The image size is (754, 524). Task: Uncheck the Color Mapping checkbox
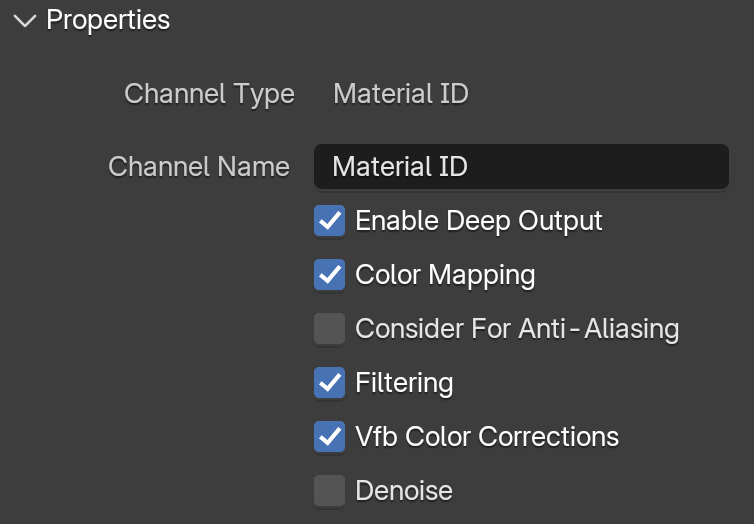(x=329, y=275)
